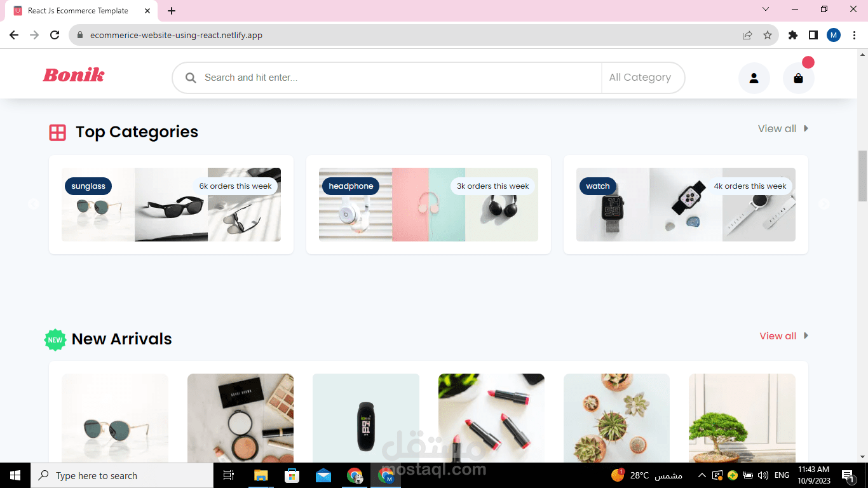Go back with browser back arrow
Screen dimensions: 868x488
point(14,35)
